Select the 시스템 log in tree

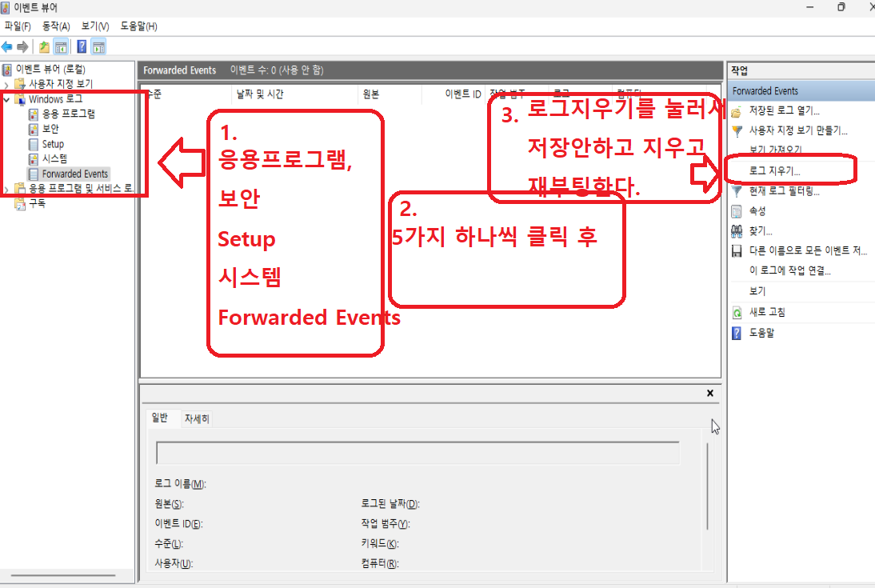[54, 158]
